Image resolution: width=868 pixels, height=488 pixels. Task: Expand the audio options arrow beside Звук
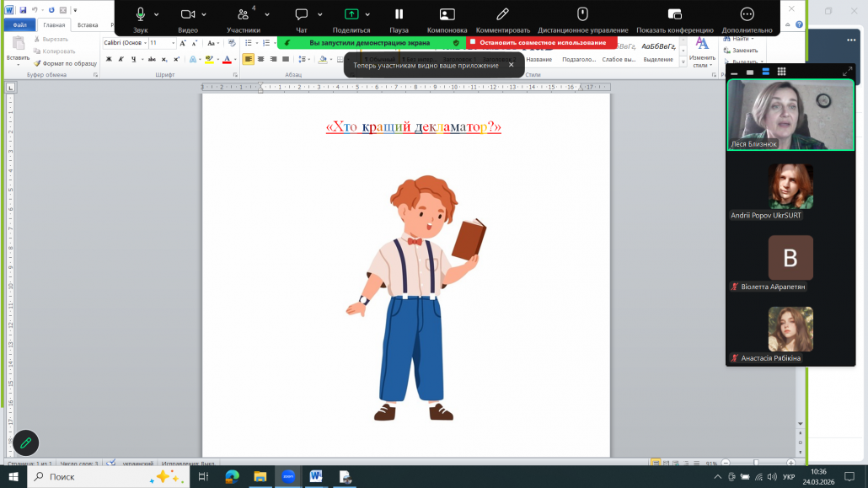click(157, 14)
